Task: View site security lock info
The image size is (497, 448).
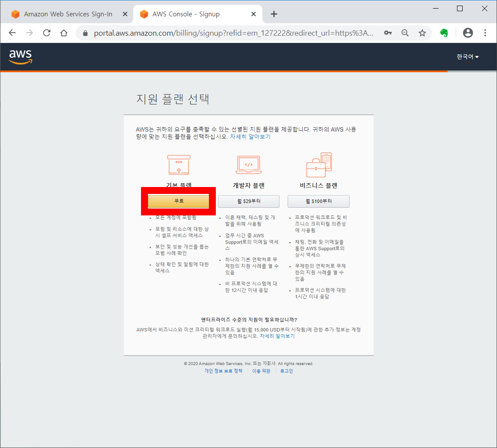Action: coord(85,33)
